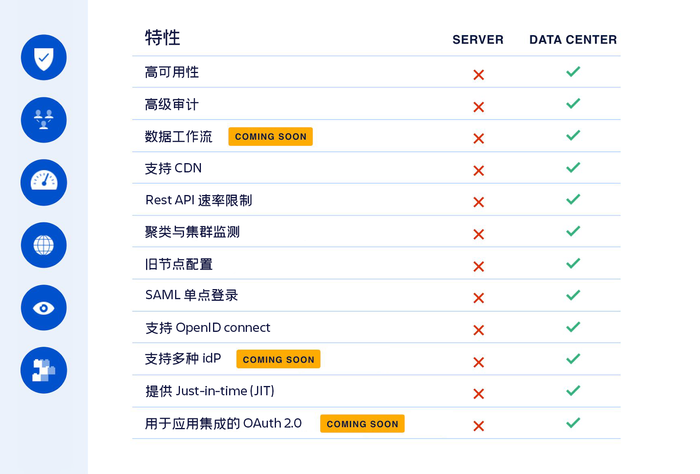Click COMING SOON badge beside OAuth 2.0
This screenshot has height=474, width=700.
click(x=362, y=424)
